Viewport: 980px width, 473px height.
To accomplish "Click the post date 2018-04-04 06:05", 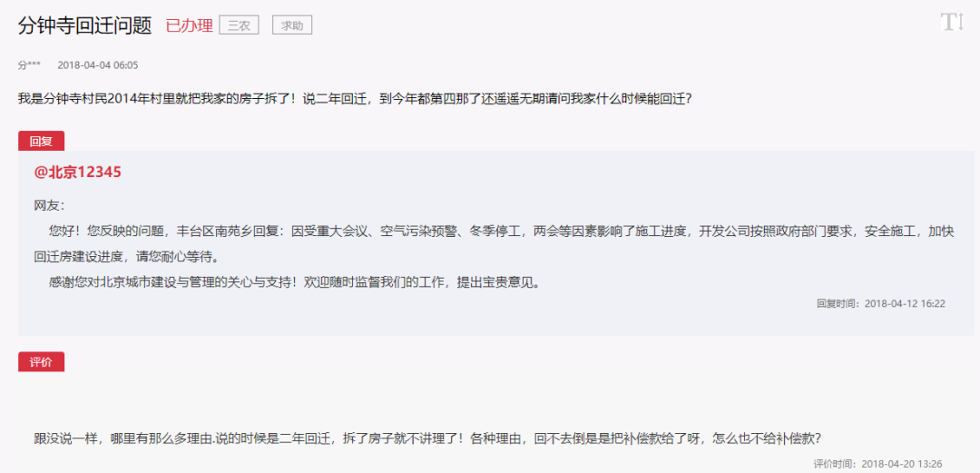I will pyautogui.click(x=97, y=65).
